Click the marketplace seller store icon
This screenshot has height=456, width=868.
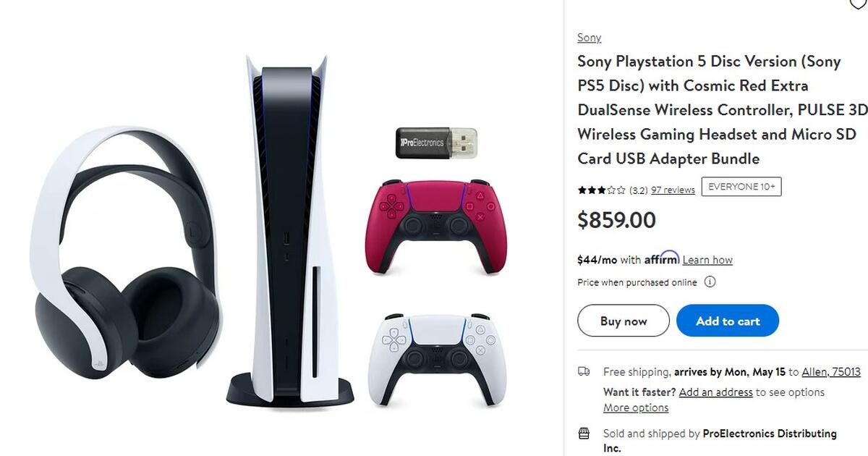point(584,433)
